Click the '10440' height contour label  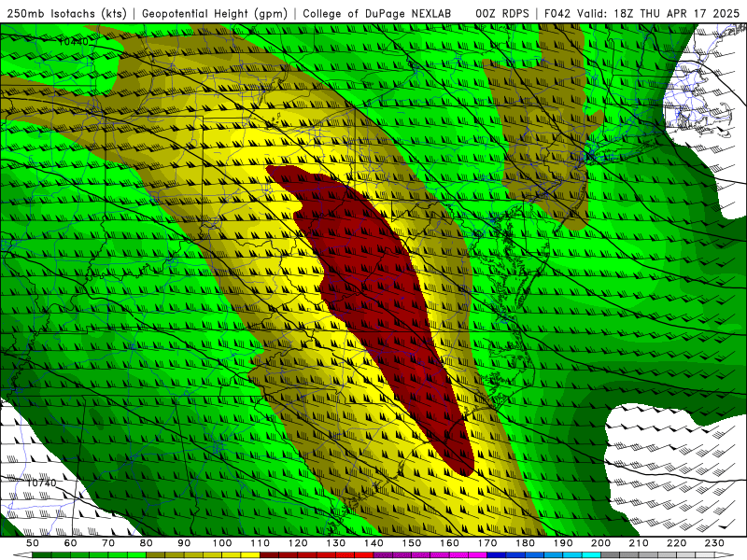(x=74, y=42)
